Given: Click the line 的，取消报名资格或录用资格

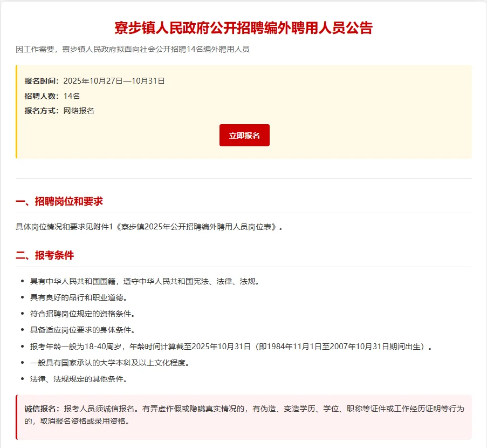Looking at the screenshot, I should [77, 421].
